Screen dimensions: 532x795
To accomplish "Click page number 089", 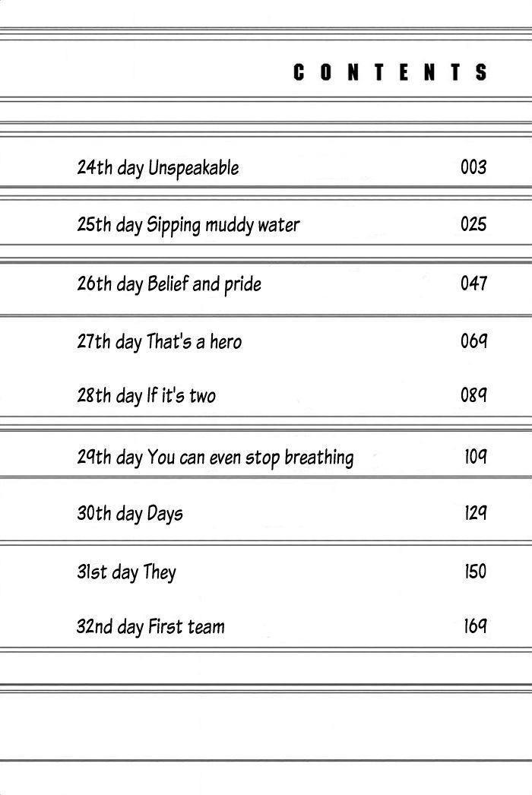I will tap(473, 395).
